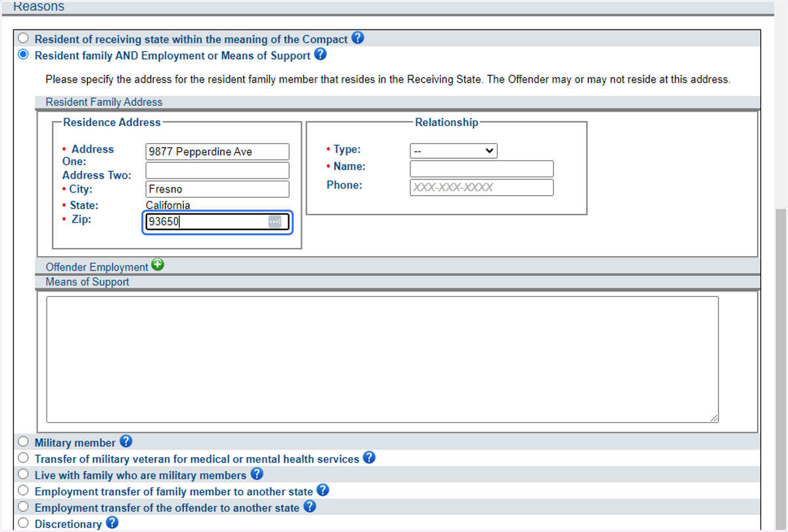The width and height of the screenshot is (788, 532).
Task: Click the autofill icon in Zip field
Action: pyautogui.click(x=274, y=221)
